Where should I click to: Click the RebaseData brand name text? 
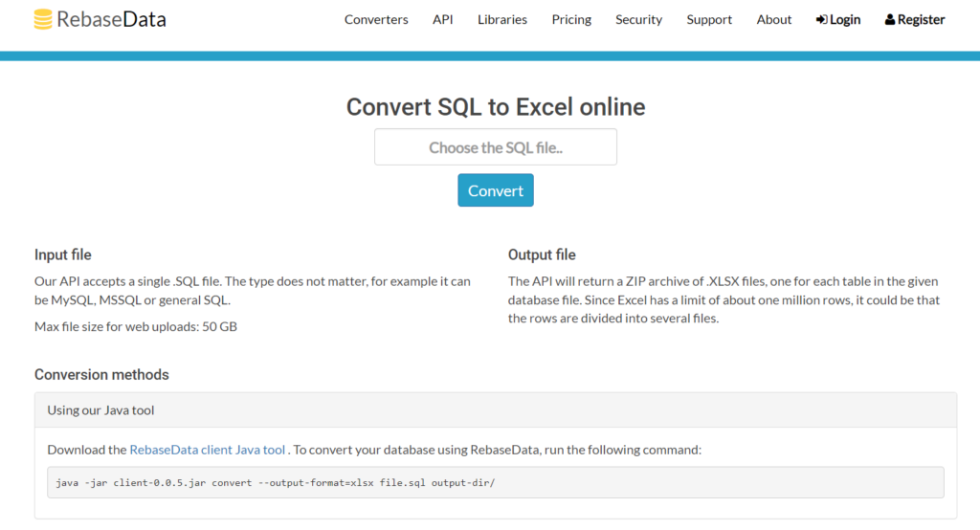(x=111, y=19)
